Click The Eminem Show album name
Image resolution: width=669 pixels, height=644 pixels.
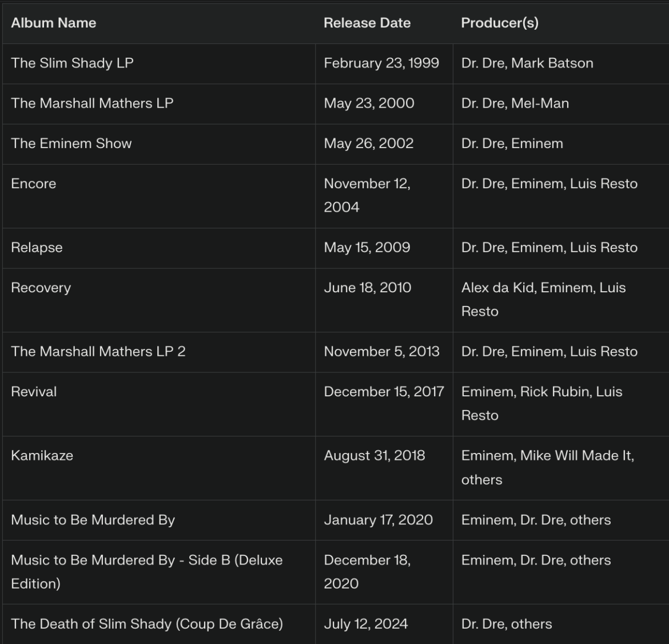pyautogui.click(x=71, y=144)
